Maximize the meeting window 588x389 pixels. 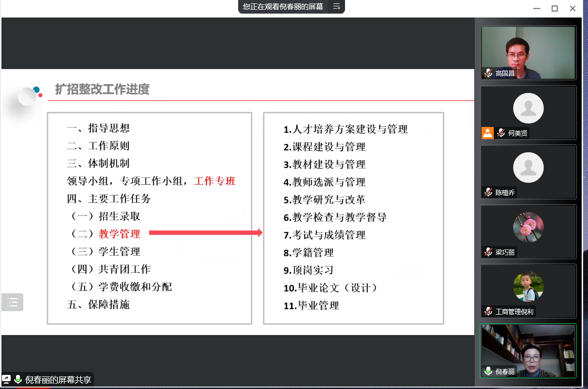(554, 8)
